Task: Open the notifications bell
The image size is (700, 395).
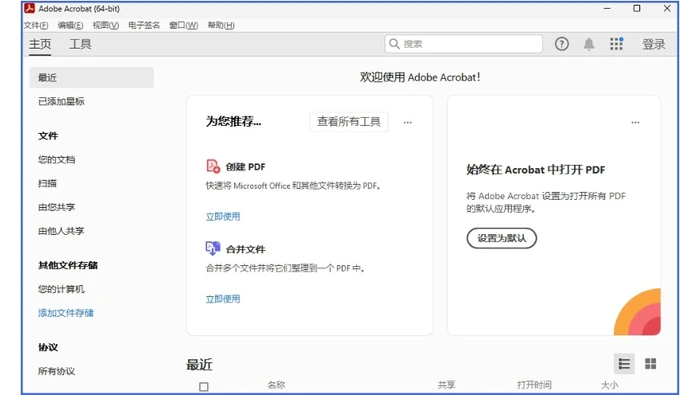Action: point(589,44)
